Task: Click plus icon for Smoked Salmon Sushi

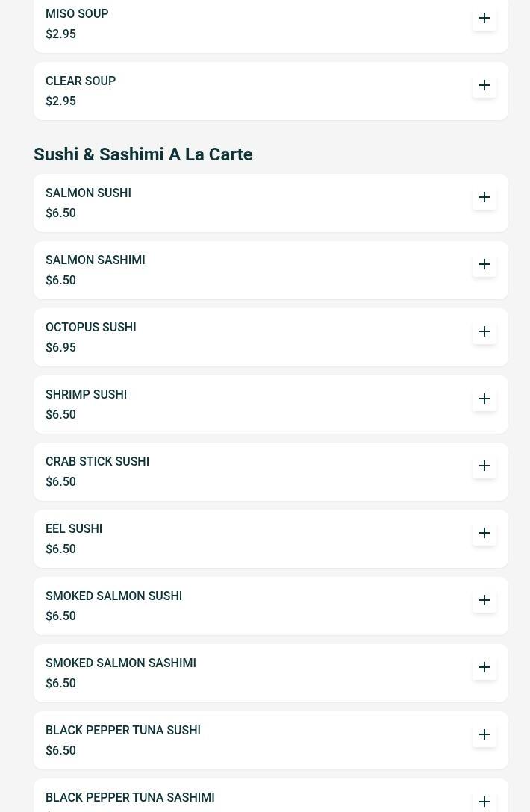Action: pos(484,600)
